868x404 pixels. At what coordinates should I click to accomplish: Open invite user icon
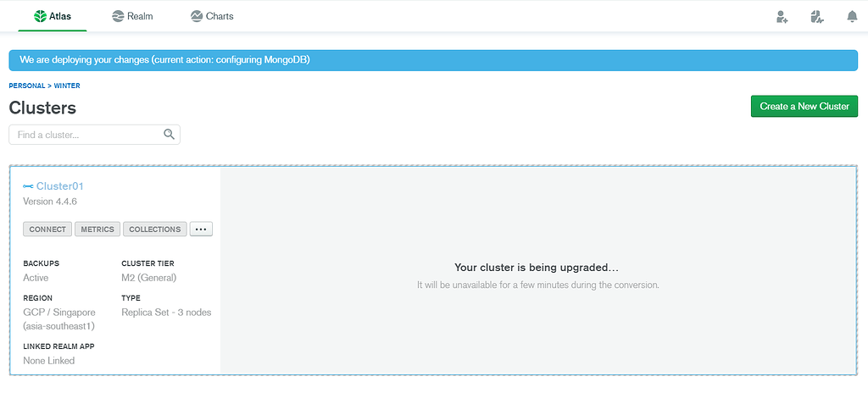click(x=782, y=17)
